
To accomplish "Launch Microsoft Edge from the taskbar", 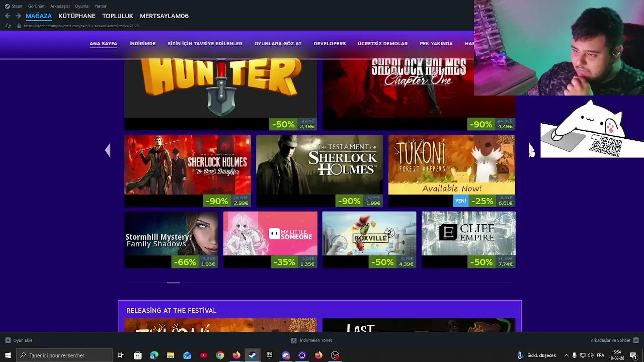I will [154, 355].
